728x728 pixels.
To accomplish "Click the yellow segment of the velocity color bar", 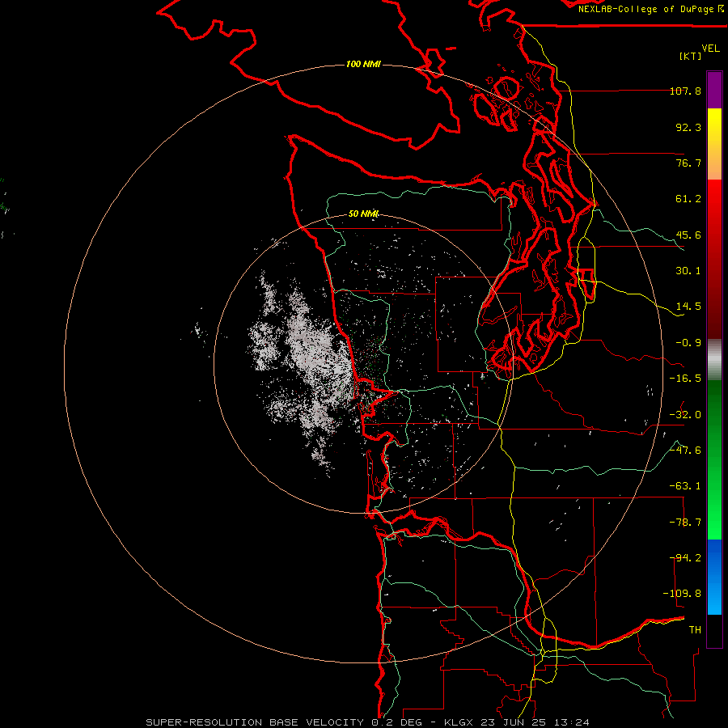I will (714, 144).
